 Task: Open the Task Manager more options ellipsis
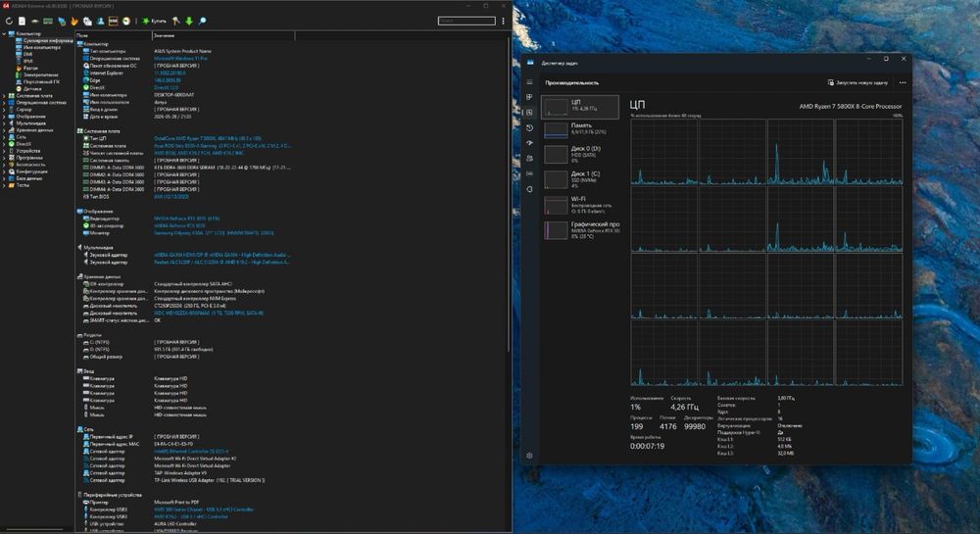coord(903,82)
